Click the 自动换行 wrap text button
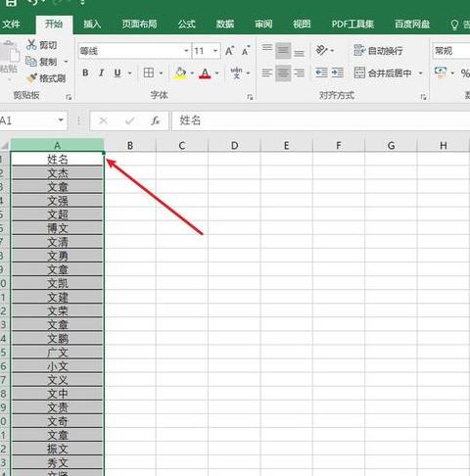This screenshot has width=470, height=476. (x=378, y=51)
